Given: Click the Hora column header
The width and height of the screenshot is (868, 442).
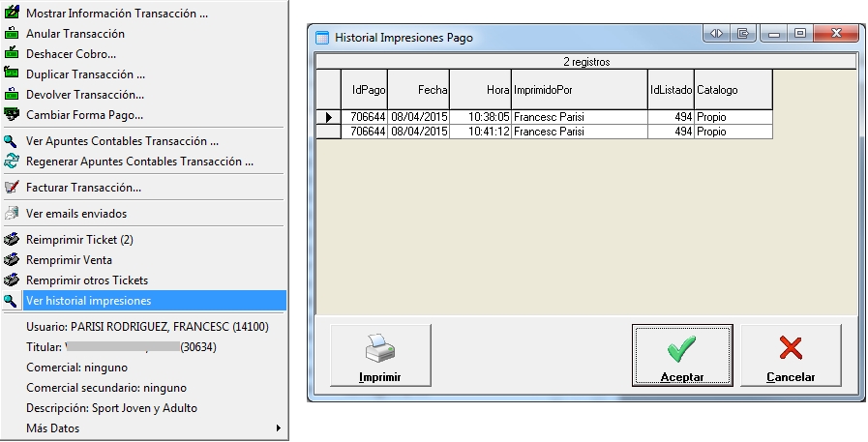Looking at the screenshot, I should coord(481,90).
